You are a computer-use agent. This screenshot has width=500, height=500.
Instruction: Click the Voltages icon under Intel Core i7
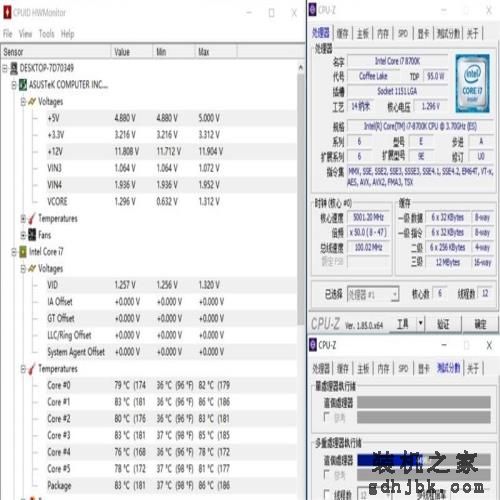32,268
